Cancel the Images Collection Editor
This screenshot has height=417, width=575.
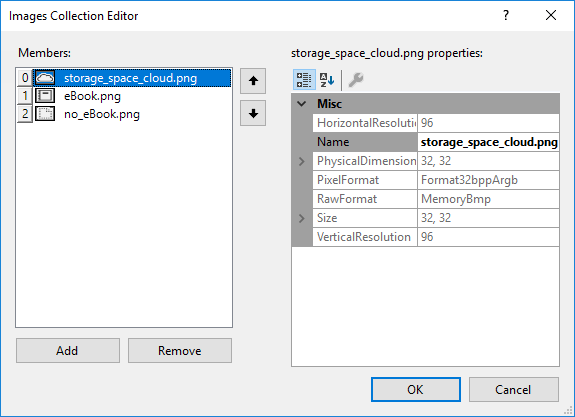point(513,389)
